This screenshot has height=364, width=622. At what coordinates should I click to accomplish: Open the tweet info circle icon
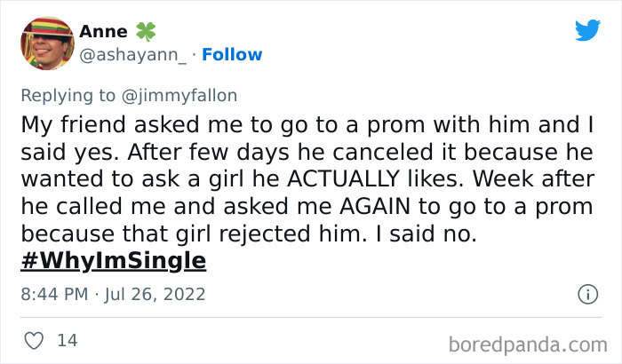click(x=587, y=294)
